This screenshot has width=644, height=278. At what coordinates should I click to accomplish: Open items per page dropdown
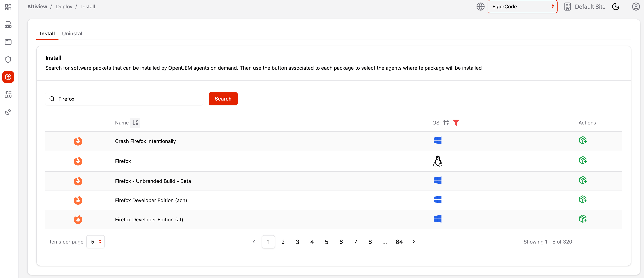(96, 242)
